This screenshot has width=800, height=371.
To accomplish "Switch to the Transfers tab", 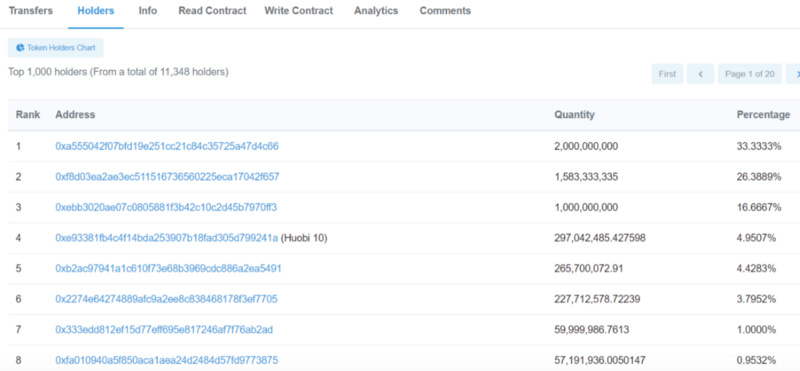I will (31, 11).
